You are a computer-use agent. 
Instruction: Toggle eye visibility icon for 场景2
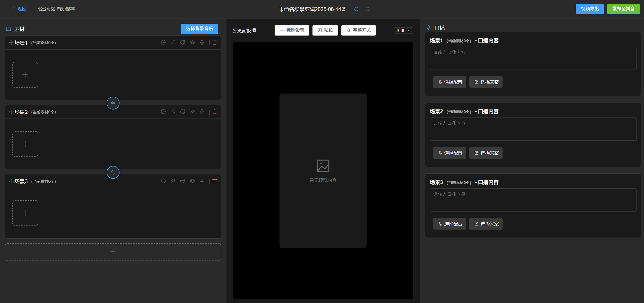[x=192, y=112]
